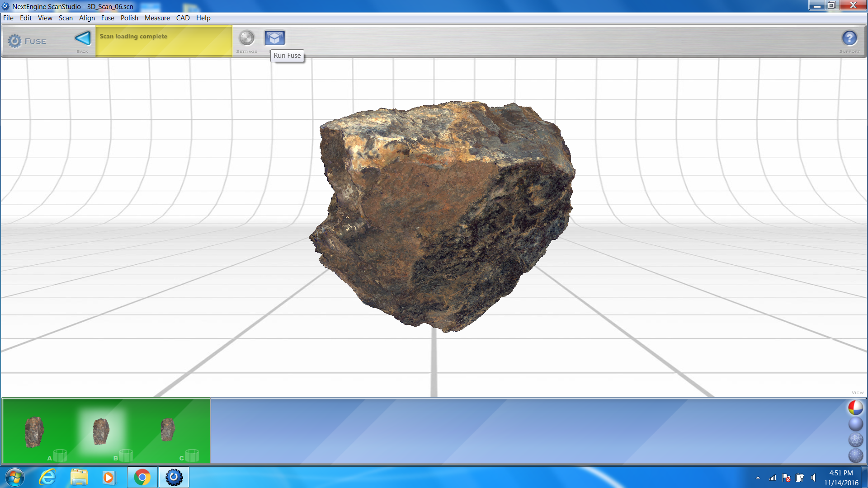
Task: Open Fuse Settings via the gear icon
Action: (247, 38)
